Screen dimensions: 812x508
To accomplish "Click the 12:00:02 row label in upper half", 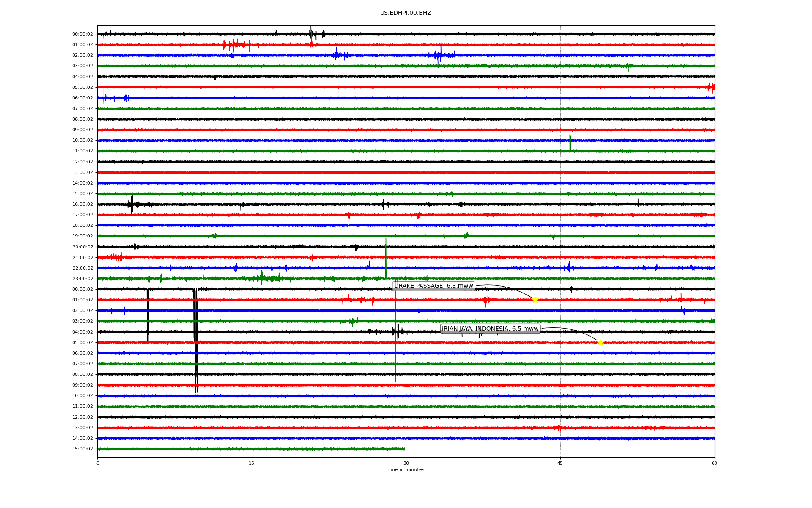I will tap(82, 162).
